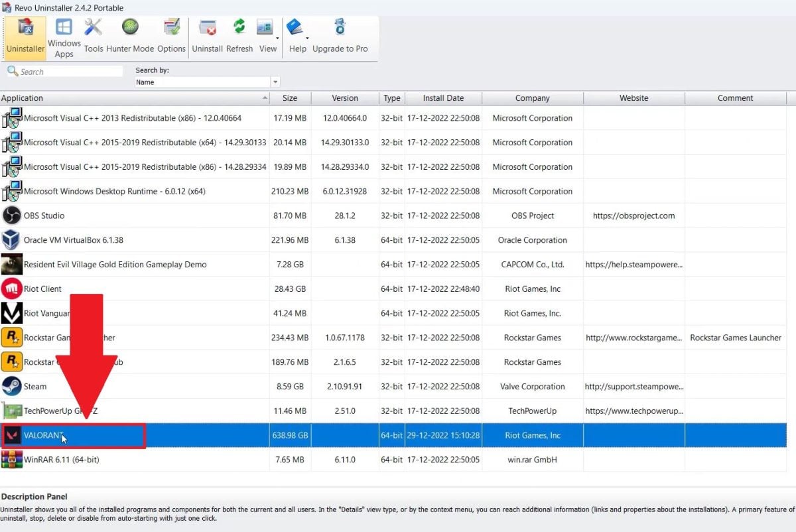The height and width of the screenshot is (532, 796).
Task: Sort by Install Date column header
Action: coord(443,98)
